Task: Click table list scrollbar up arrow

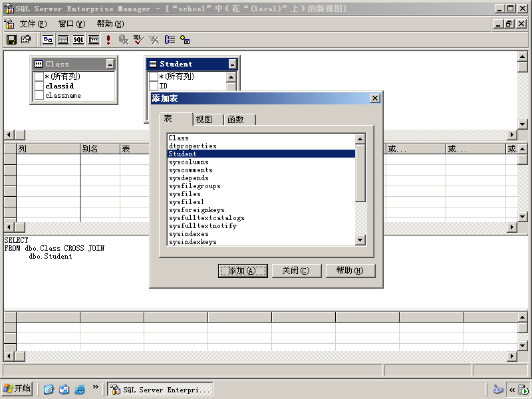Action: click(x=360, y=139)
